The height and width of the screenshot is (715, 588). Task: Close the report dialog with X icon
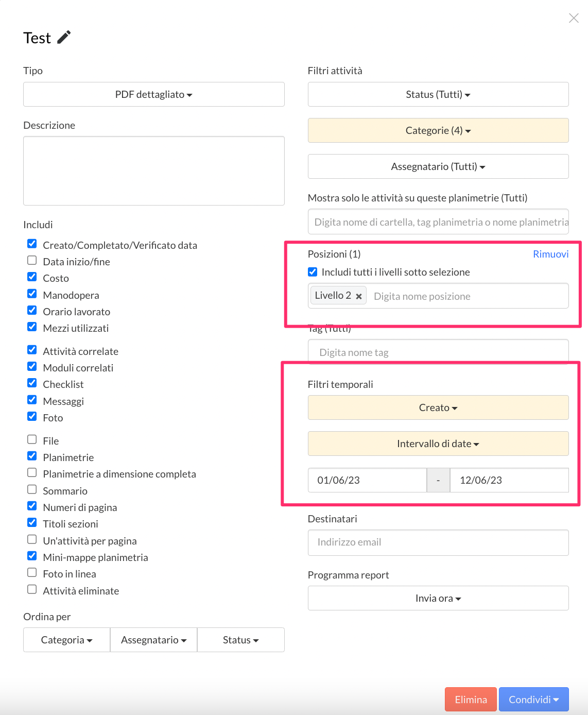point(574,19)
